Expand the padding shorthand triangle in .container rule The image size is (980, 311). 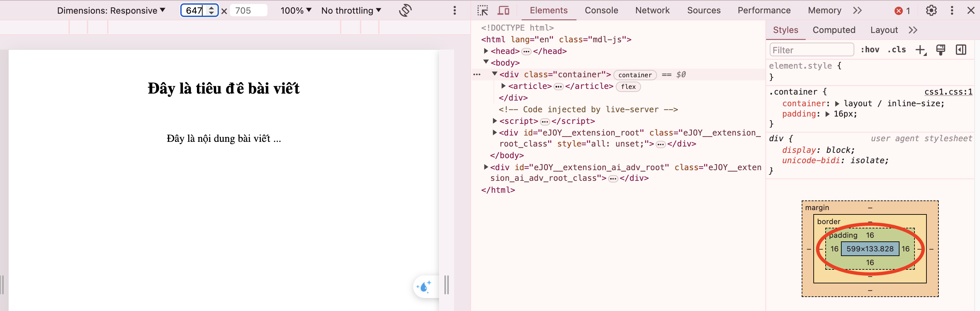click(x=827, y=114)
